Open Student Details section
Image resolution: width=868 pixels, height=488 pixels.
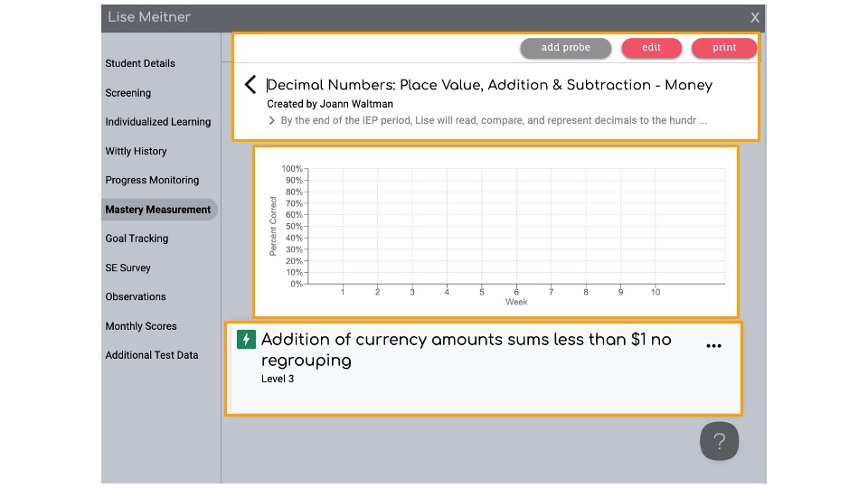coord(140,63)
